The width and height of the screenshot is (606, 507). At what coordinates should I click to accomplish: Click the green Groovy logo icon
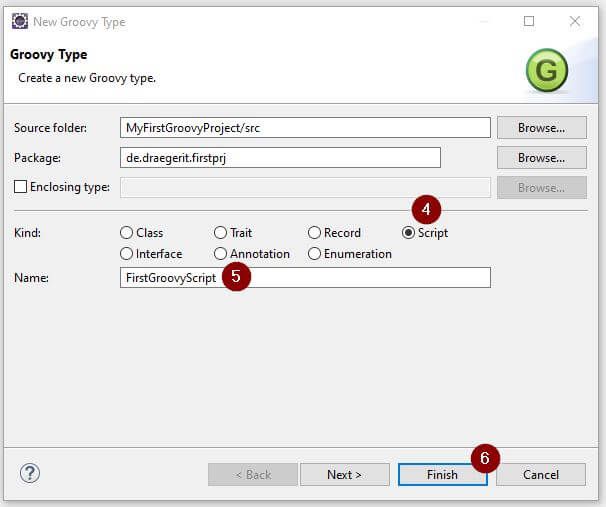tap(546, 71)
